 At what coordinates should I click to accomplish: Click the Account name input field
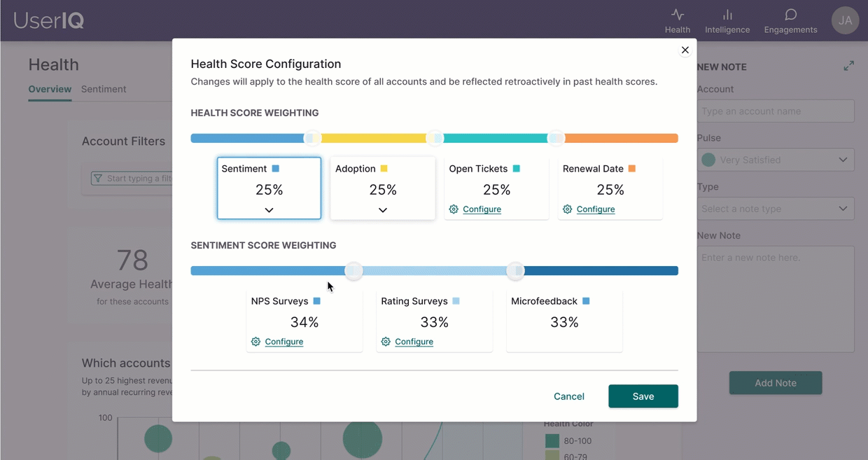[776, 111]
